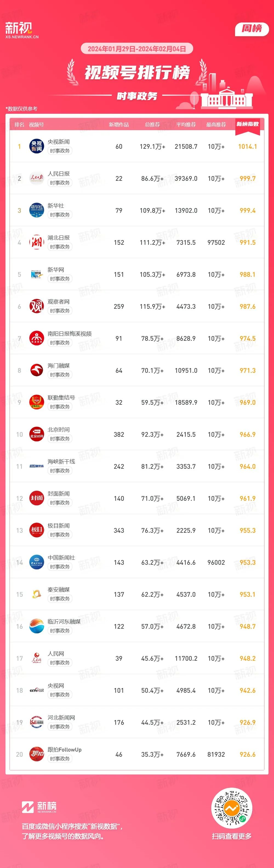
Task: Select the 周榜 weekly ranking tab
Action: [x=252, y=29]
